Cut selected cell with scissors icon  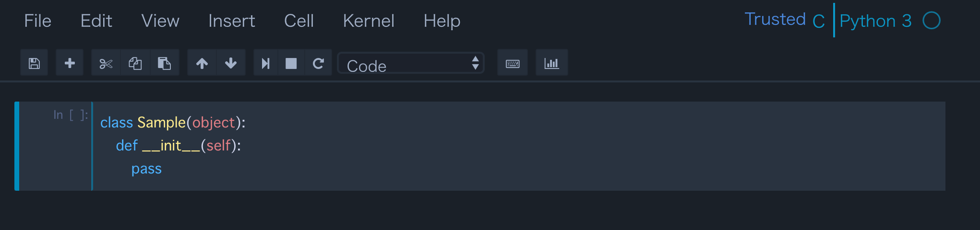(x=106, y=63)
